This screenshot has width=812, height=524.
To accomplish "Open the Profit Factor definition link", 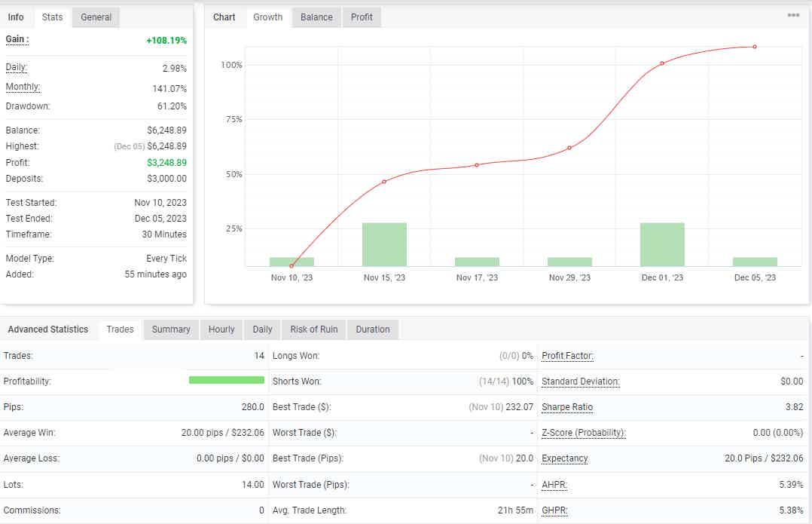I will tap(566, 355).
